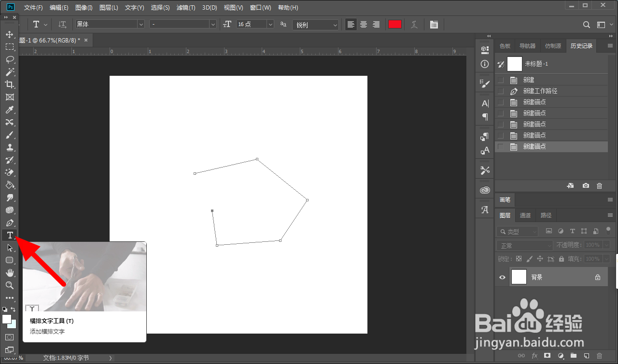
Task: Open the font family 黑体 dropdown
Action: click(141, 24)
